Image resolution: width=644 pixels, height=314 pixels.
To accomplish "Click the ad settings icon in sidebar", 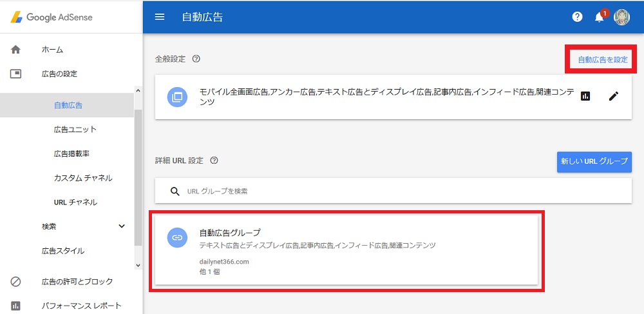I will tap(15, 74).
